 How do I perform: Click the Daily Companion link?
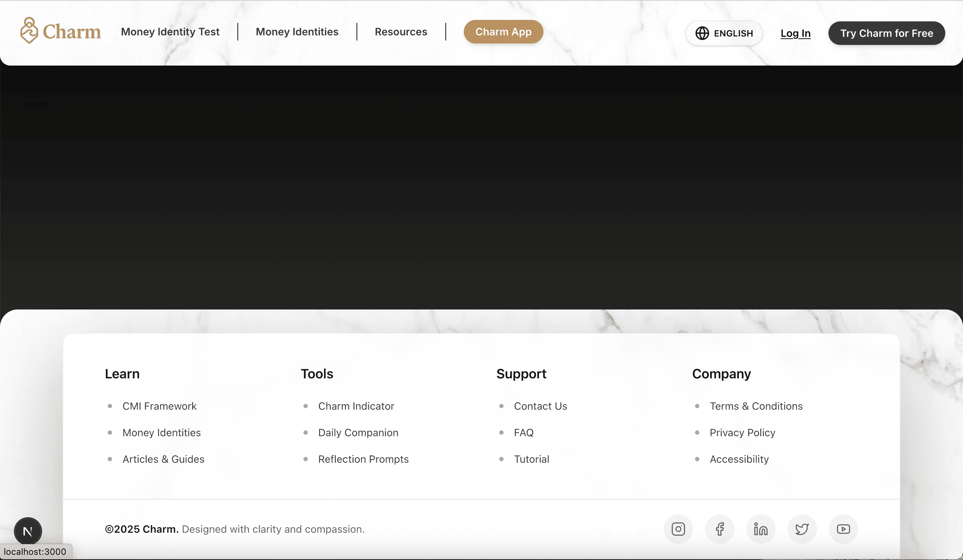358,433
